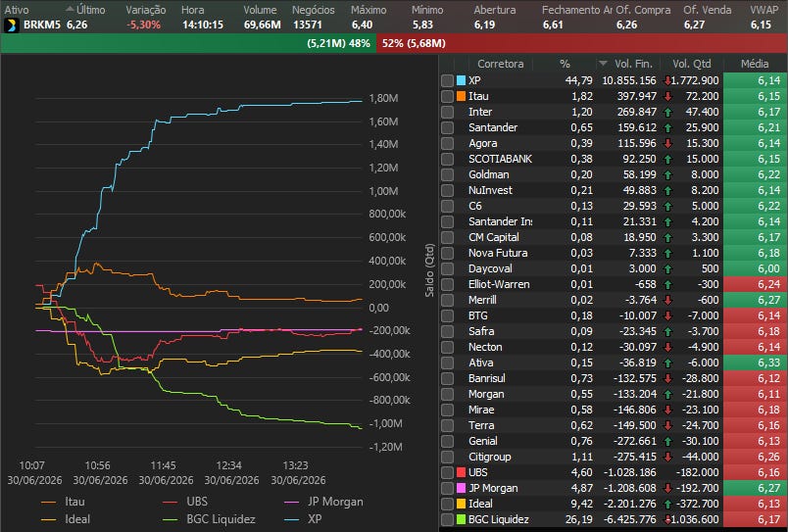Click the XP legend line marker

coord(292,519)
